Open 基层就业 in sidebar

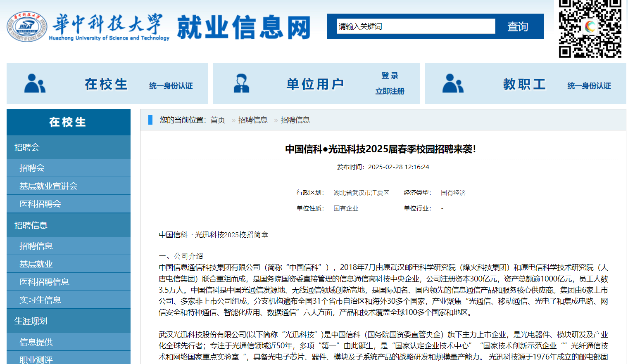(x=69, y=264)
